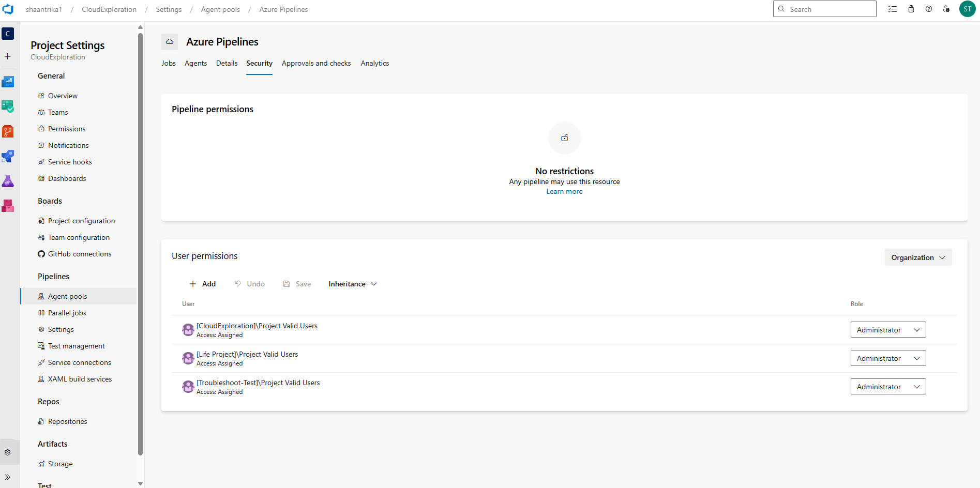980x488 pixels.
Task: Click the Undo button
Action: [x=250, y=284]
